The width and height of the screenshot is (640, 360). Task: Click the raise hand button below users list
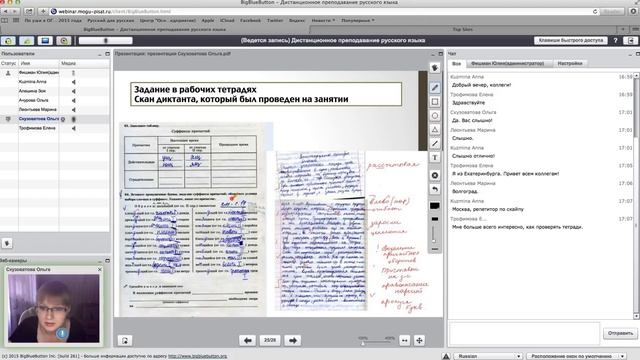[x=7, y=243]
